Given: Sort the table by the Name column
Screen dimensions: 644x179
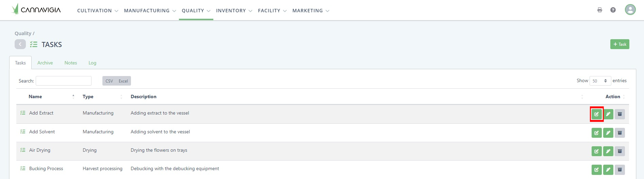Looking at the screenshot, I should pyautogui.click(x=35, y=96).
